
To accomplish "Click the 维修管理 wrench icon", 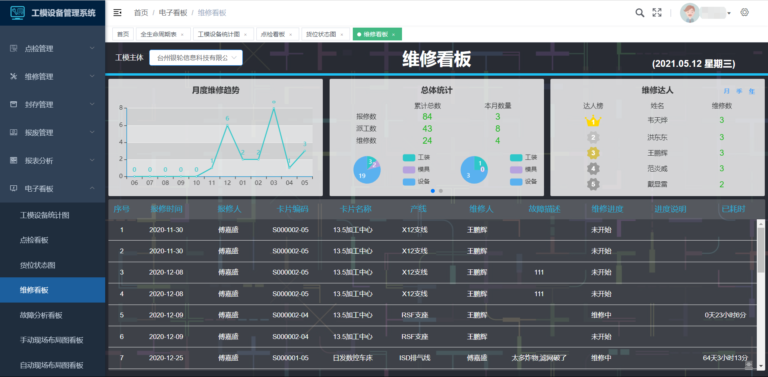I will (14, 76).
